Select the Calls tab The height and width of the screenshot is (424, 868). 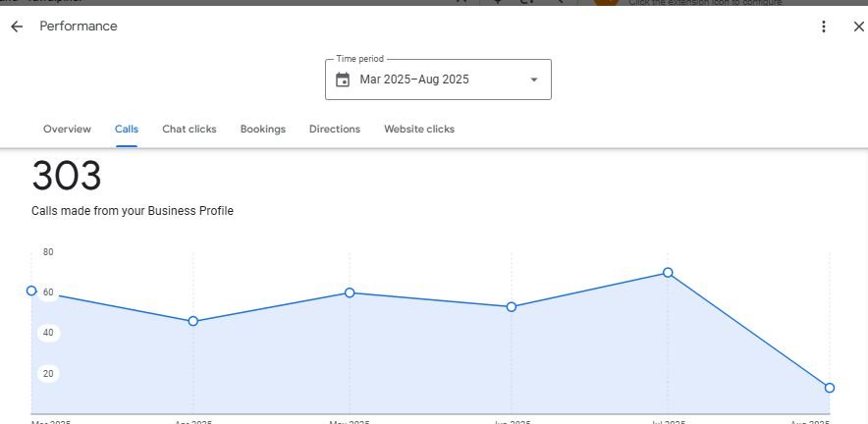[127, 129]
